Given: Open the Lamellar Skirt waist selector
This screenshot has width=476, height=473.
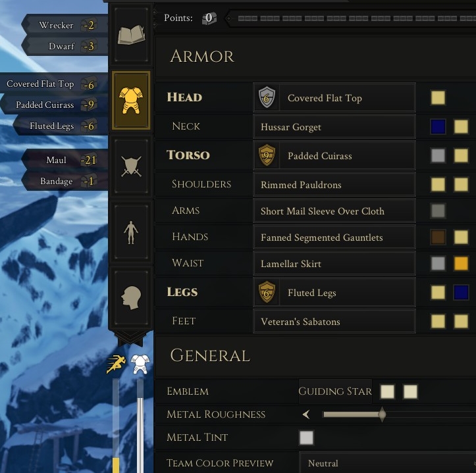Looking at the screenshot, I should point(334,263).
